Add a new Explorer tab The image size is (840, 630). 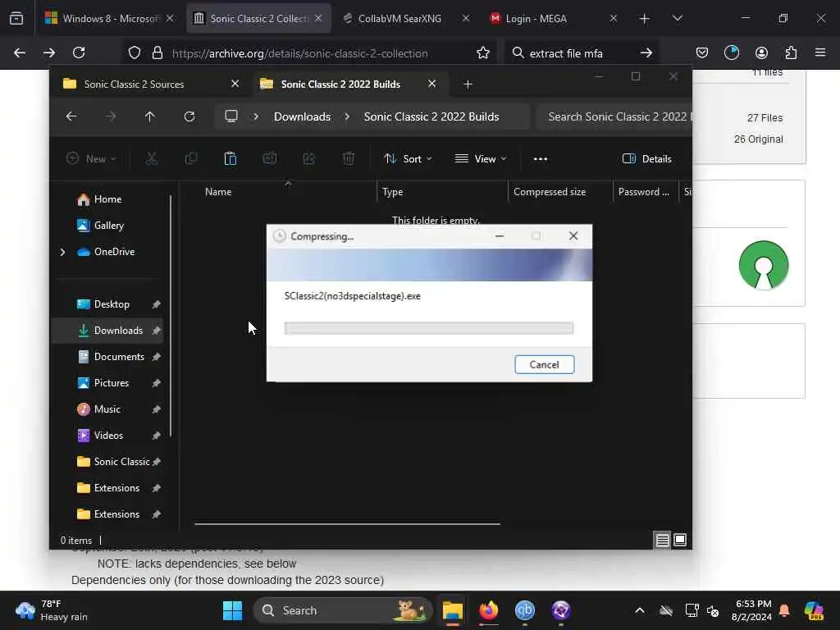468,84
